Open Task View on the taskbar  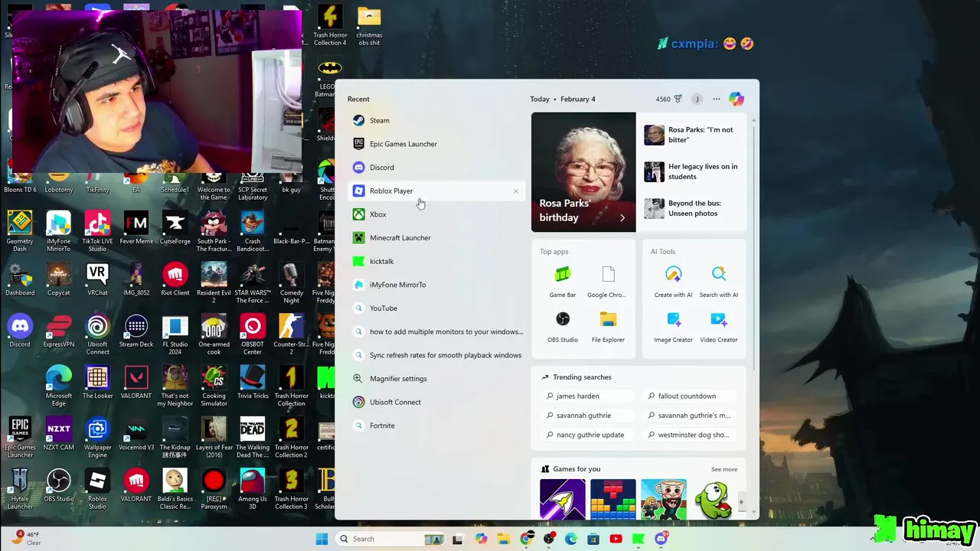point(458,539)
